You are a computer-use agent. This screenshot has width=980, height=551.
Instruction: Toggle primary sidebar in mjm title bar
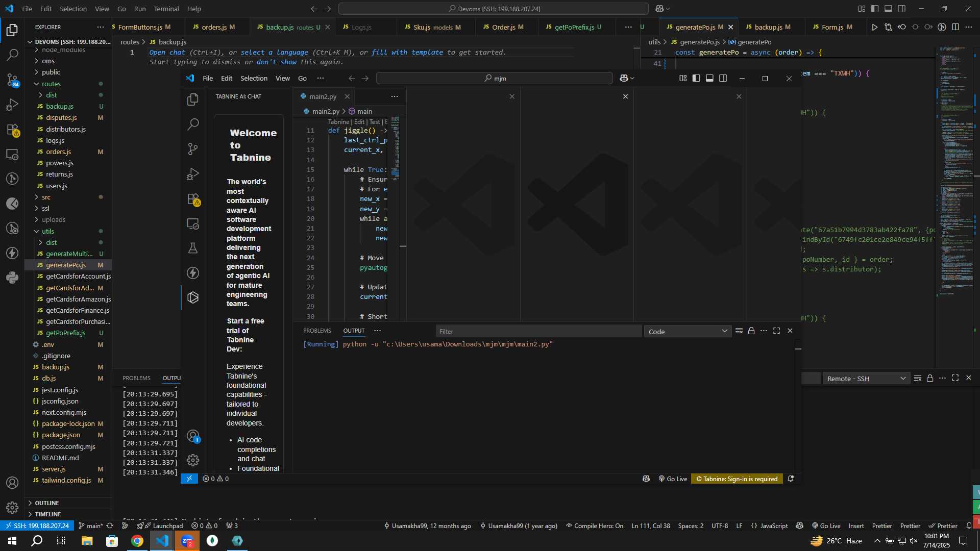tap(696, 78)
